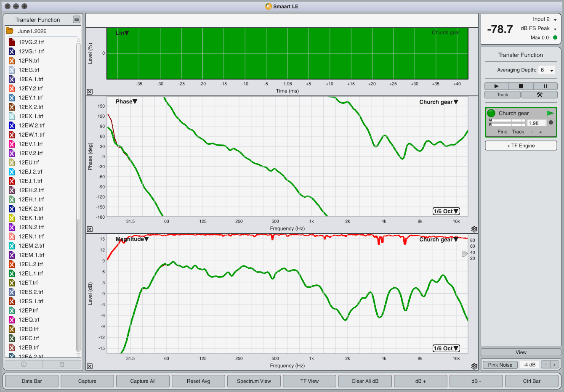Click the -4 dB generator level field
The width and height of the screenshot is (564, 392).
tap(529, 365)
